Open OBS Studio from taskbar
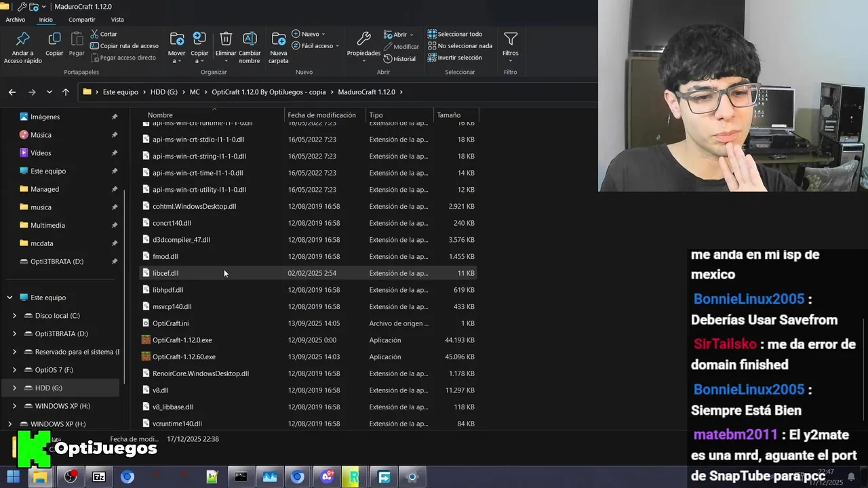Image resolution: width=868 pixels, height=488 pixels. (x=71, y=476)
